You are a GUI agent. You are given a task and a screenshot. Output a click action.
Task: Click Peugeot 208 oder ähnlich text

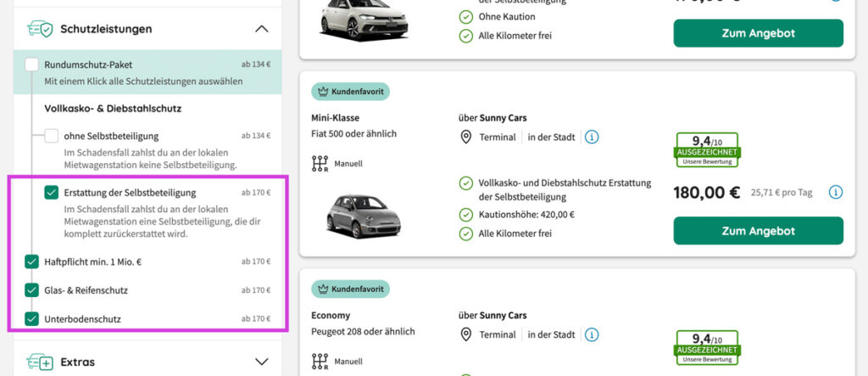click(x=363, y=332)
